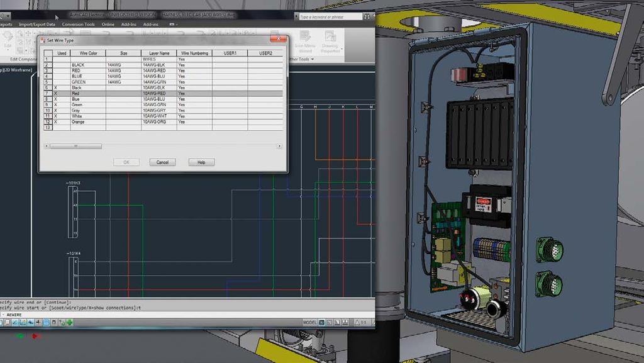The width and height of the screenshot is (644, 363).
Task: Open the Reports ribbon tab
Action: tap(6, 25)
